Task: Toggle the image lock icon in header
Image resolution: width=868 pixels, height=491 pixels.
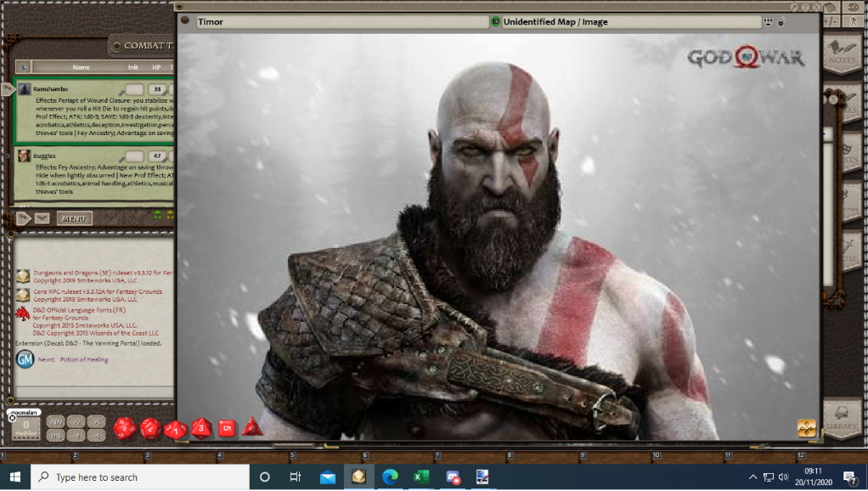Action: pyautogui.click(x=781, y=22)
